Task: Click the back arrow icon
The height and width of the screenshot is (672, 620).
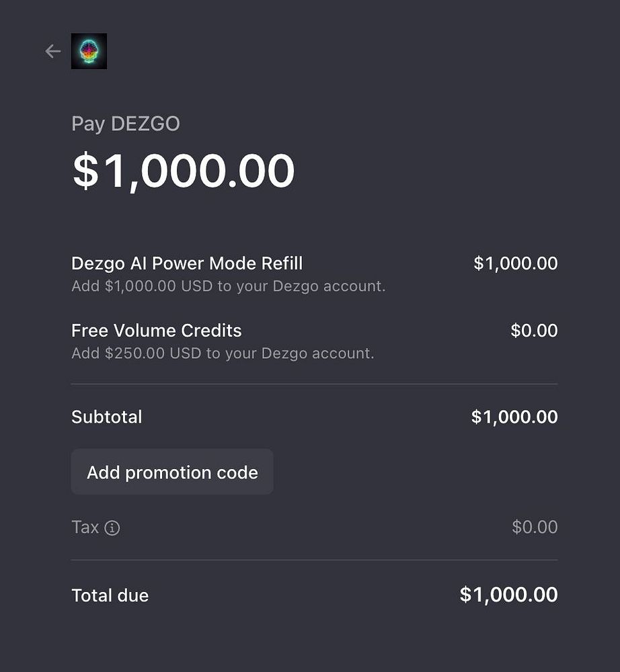Action: click(53, 51)
